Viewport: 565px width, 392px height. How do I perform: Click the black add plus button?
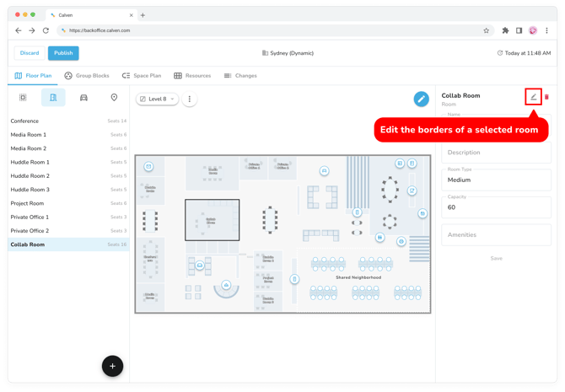point(112,365)
